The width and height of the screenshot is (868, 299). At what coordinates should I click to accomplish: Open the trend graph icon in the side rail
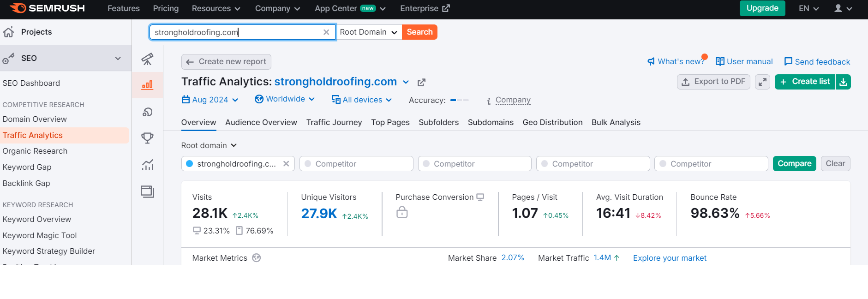147,165
